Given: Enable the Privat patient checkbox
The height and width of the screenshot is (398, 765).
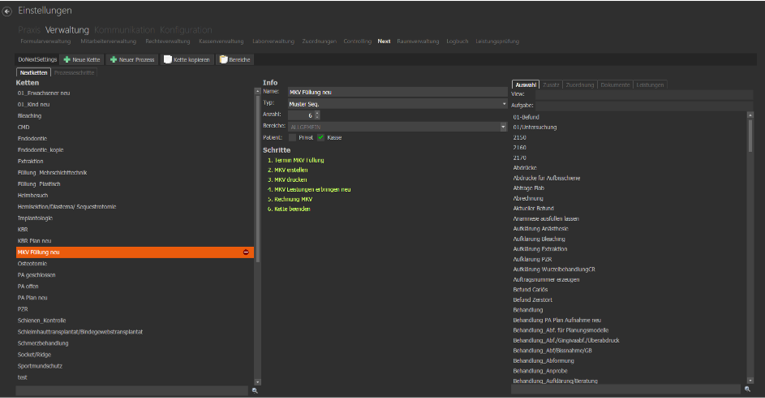Looking at the screenshot, I should tap(293, 138).
